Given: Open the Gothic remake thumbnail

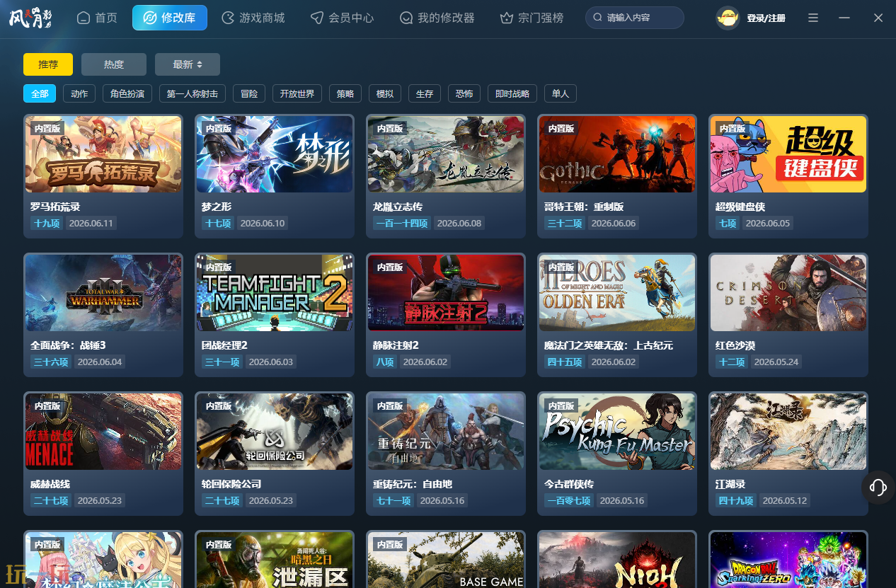Looking at the screenshot, I should [617, 154].
